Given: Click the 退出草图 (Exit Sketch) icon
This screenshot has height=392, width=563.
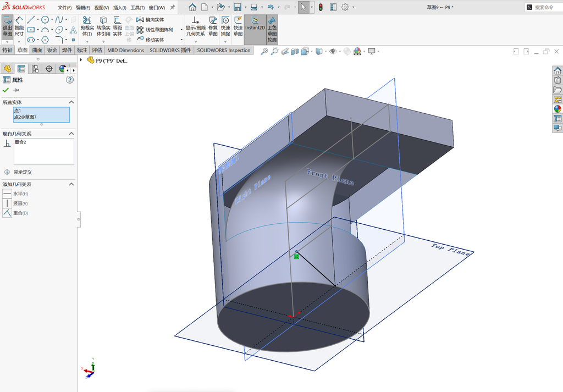Looking at the screenshot, I should coord(7,26).
